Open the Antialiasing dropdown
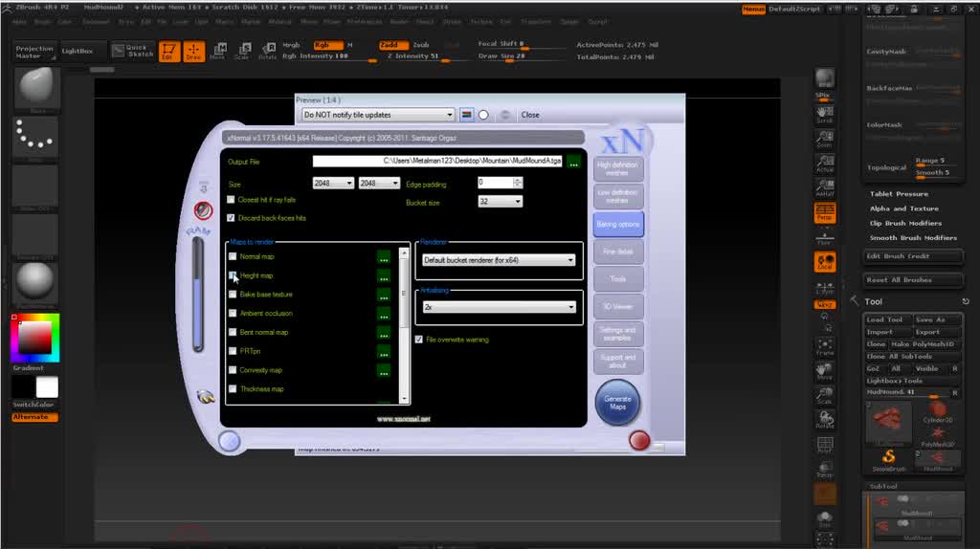This screenshot has width=980, height=549. click(x=498, y=307)
